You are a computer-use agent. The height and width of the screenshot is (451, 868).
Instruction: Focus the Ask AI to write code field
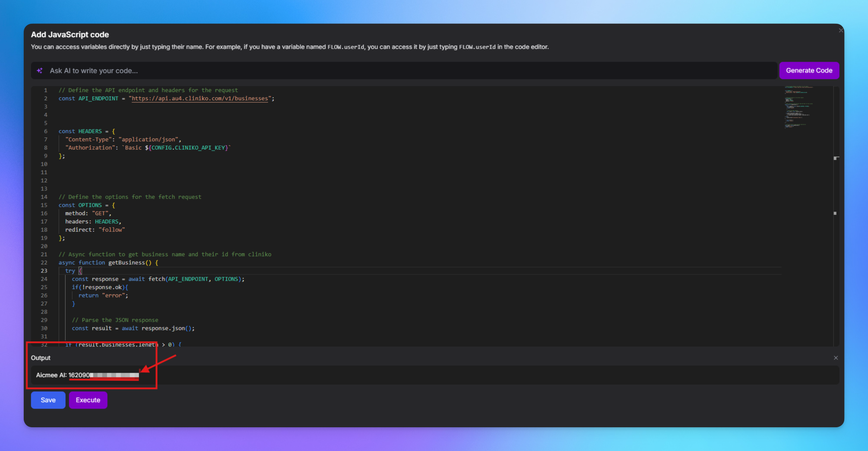click(x=404, y=70)
